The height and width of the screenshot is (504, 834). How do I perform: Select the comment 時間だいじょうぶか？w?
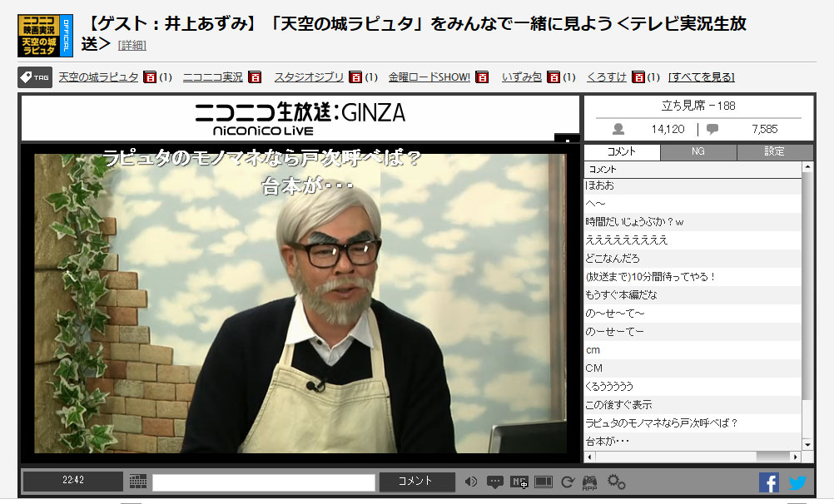pos(693,222)
